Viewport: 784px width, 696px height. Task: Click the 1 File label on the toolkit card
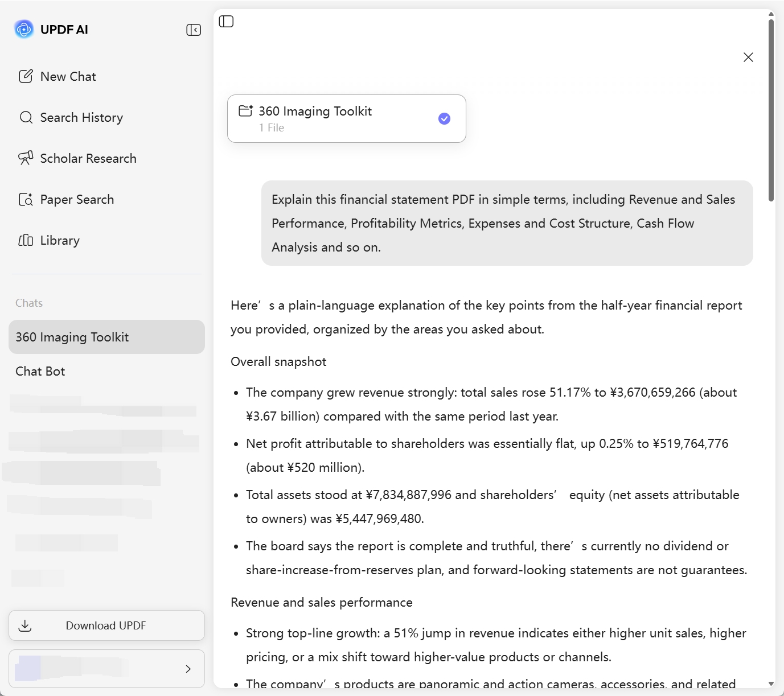(272, 127)
